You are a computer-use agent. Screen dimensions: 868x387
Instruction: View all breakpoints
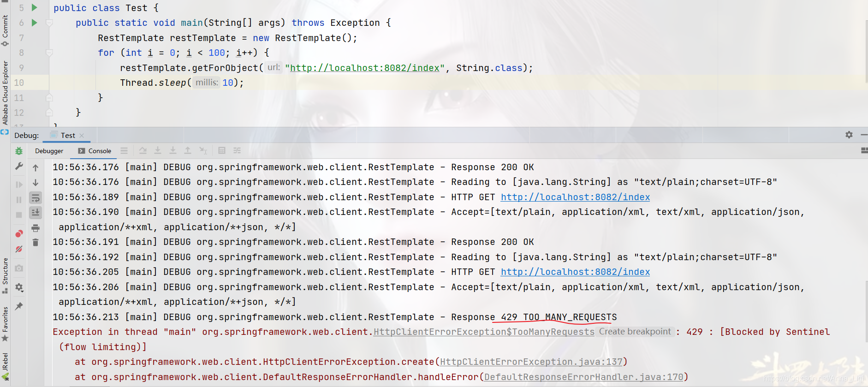(x=19, y=234)
